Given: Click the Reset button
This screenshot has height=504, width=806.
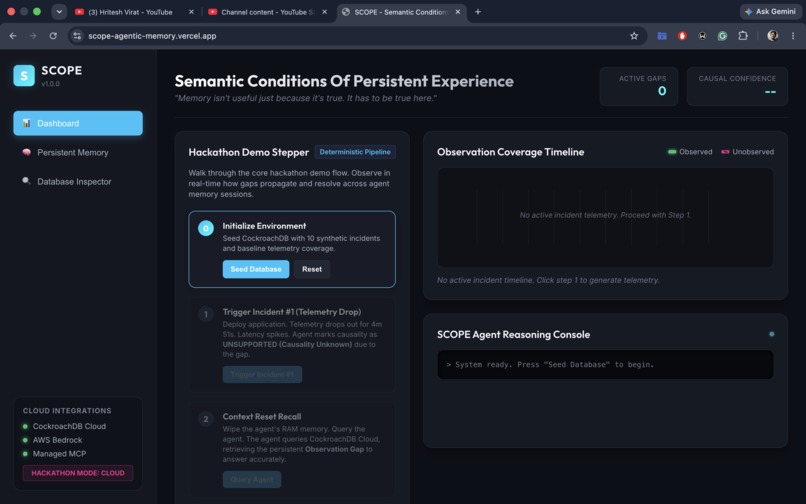Looking at the screenshot, I should 312,269.
